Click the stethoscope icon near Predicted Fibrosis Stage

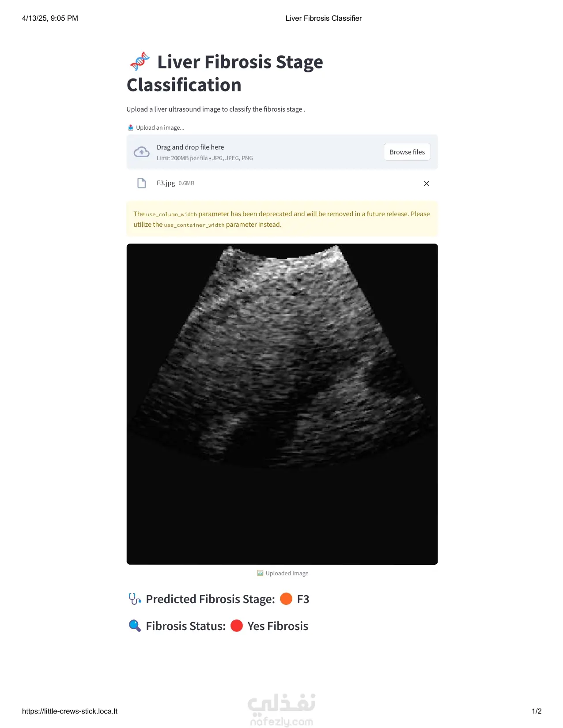135,599
